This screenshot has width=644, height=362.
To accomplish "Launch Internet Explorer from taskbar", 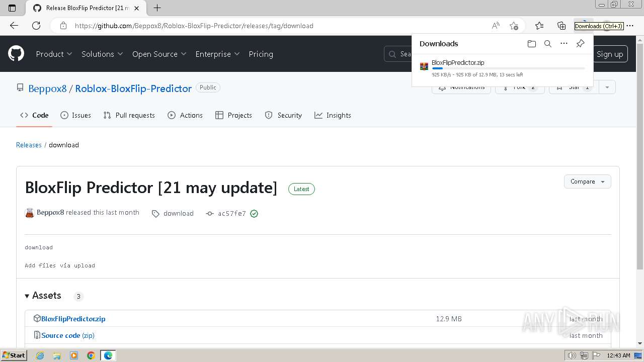I will pyautogui.click(x=40, y=355).
